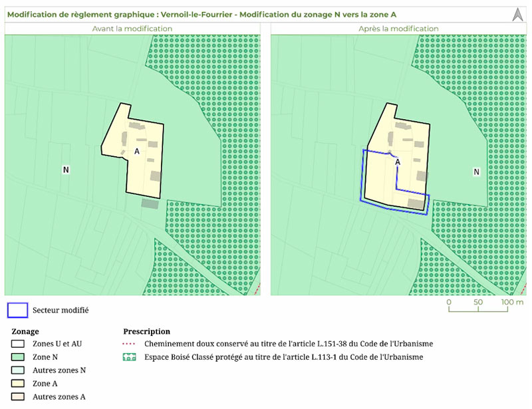Click the 'Avant la modification' heading
Viewport: 532px width, 409px height.
click(132, 29)
